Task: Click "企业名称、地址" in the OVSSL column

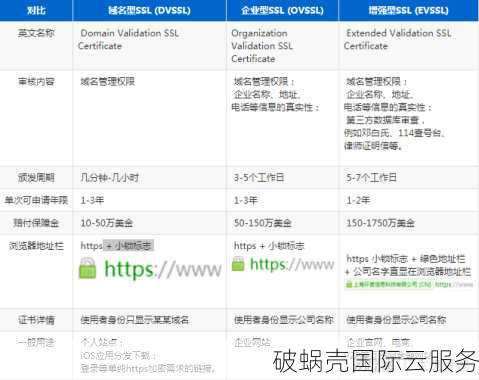Action: [266, 95]
